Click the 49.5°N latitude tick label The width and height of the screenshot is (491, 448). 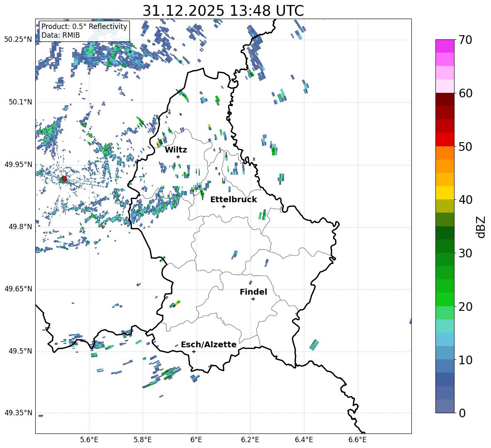[20, 351]
